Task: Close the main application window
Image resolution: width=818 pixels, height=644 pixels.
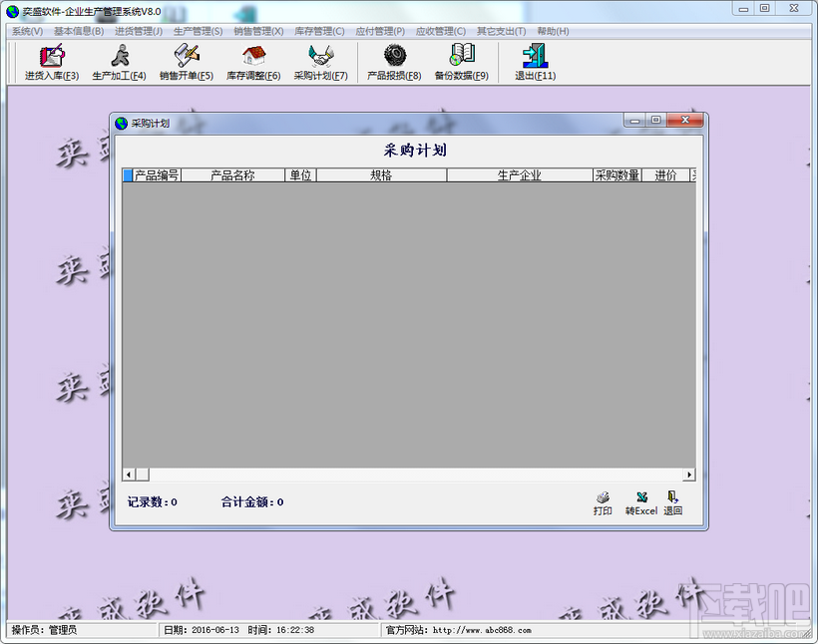Action: [794, 8]
